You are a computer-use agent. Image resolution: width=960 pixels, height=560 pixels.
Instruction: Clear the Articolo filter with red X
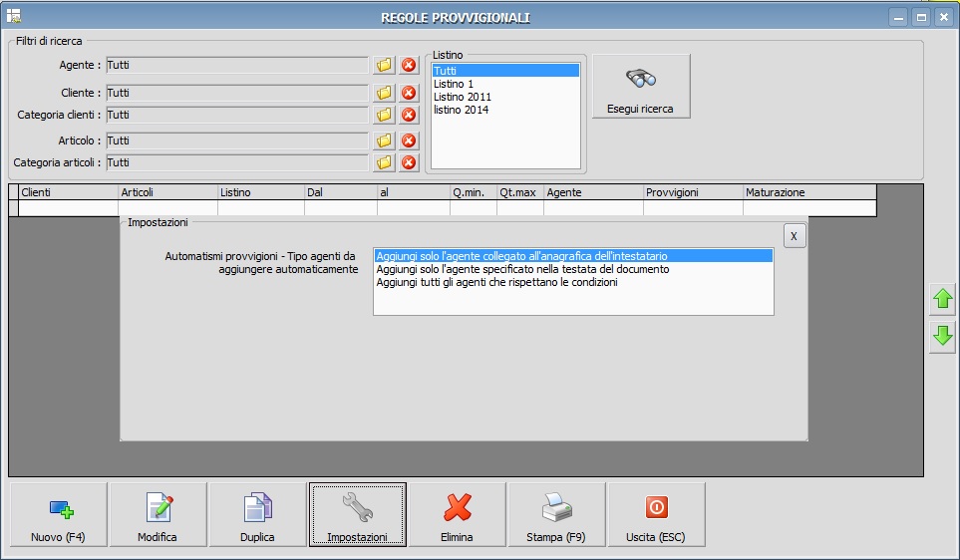pos(409,140)
